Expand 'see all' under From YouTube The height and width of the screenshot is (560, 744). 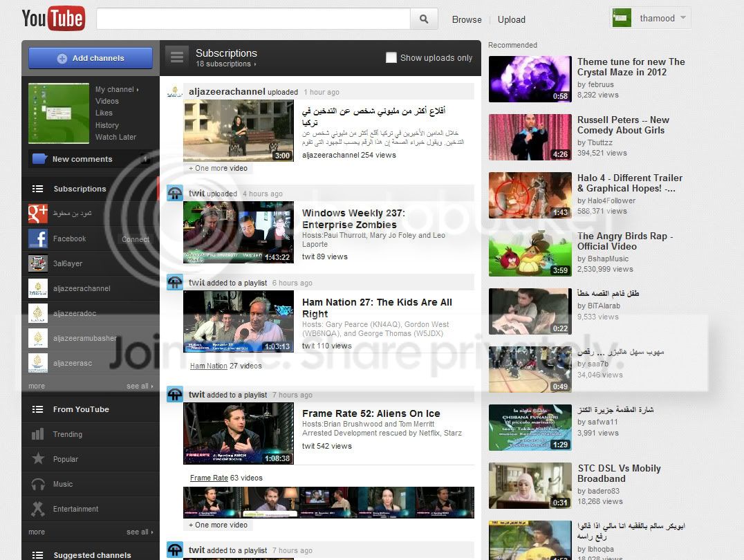(140, 532)
